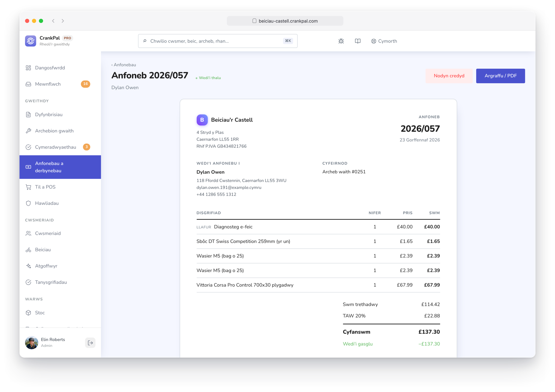Click invoice date 23 Gorffennaf 2026
This screenshot has height=392, width=555.
(x=420, y=140)
